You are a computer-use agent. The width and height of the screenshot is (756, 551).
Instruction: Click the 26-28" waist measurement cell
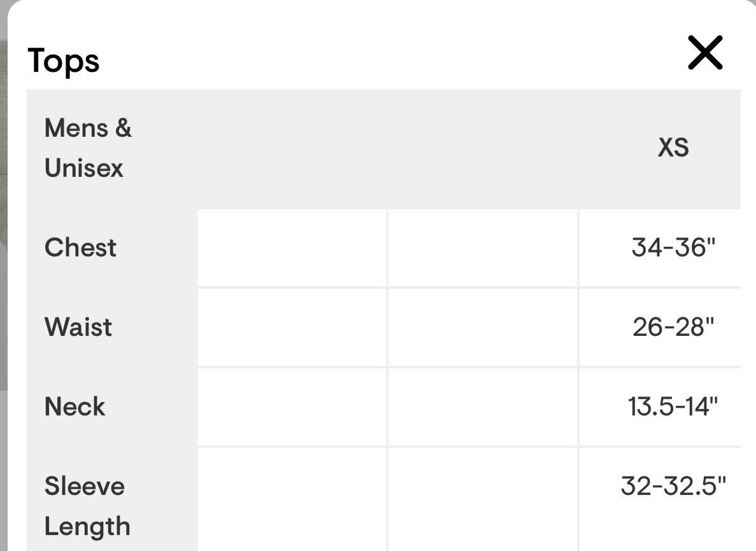click(x=673, y=327)
